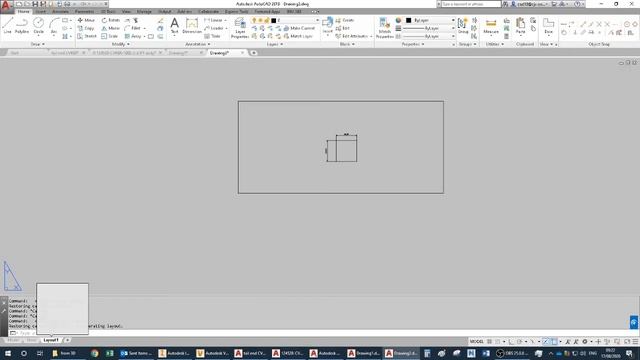Viewport: 640px width, 360px height.
Task: Open the lineweight ByLayer dropdown
Action: pyautogui.click(x=429, y=28)
